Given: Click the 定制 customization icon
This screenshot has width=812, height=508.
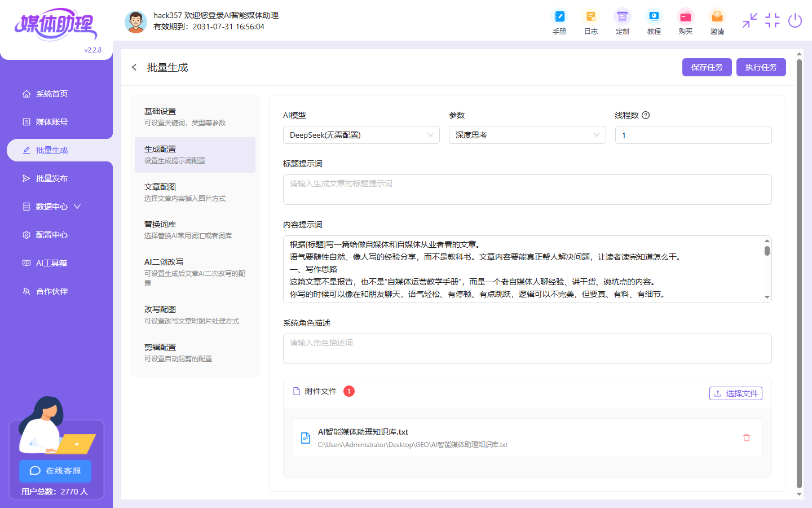Looking at the screenshot, I should coord(623,21).
